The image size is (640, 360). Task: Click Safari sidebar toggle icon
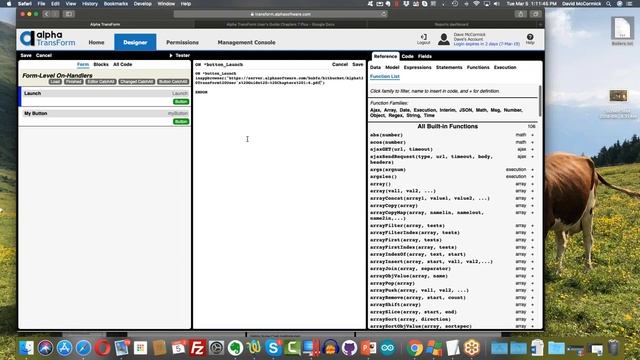click(69, 14)
